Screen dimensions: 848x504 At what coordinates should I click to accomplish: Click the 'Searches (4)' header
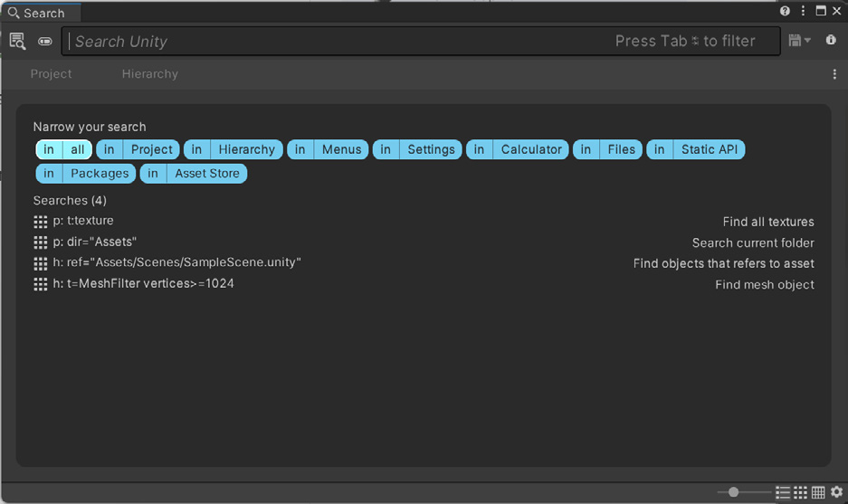[70, 201]
